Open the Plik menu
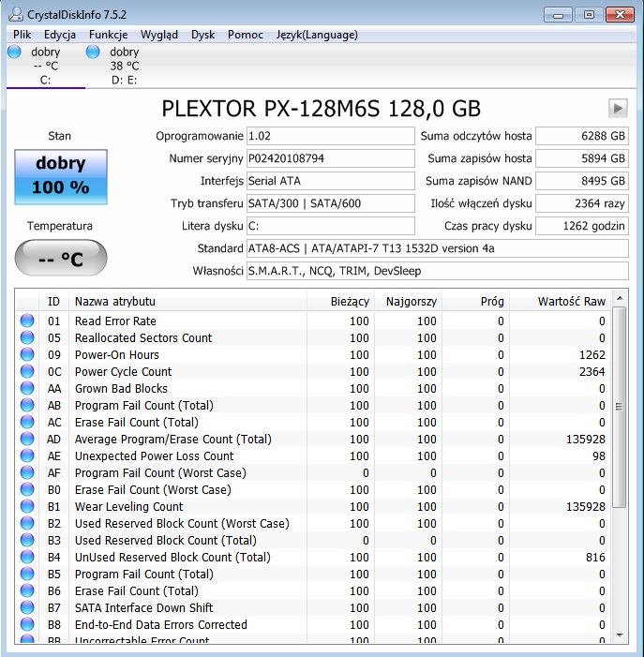644x657 pixels. click(x=22, y=35)
